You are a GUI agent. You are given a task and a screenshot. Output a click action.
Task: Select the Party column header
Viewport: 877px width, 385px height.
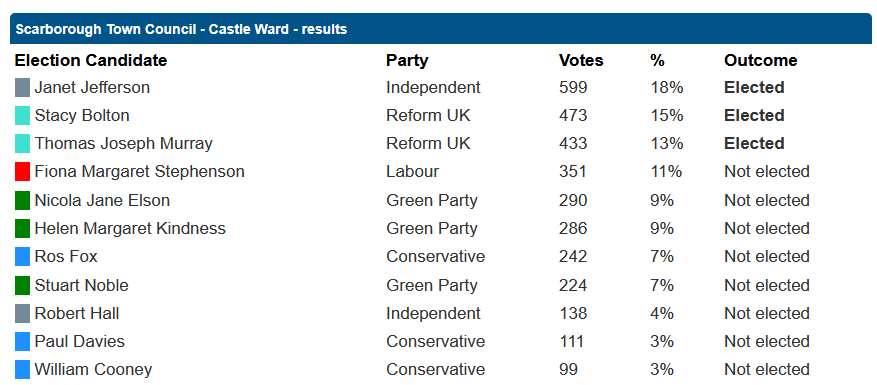(x=407, y=60)
